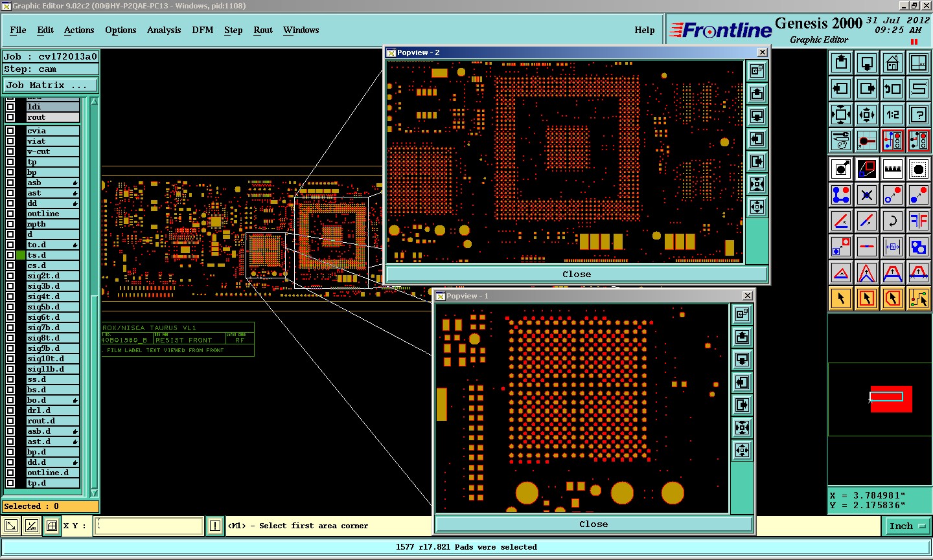
Task: Open the File menu
Action: [x=18, y=30]
